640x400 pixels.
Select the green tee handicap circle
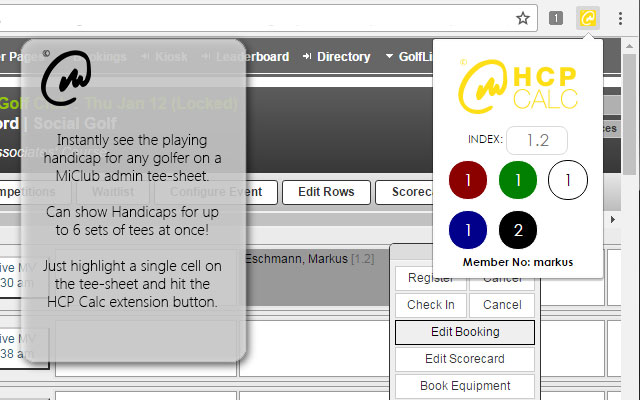[518, 180]
